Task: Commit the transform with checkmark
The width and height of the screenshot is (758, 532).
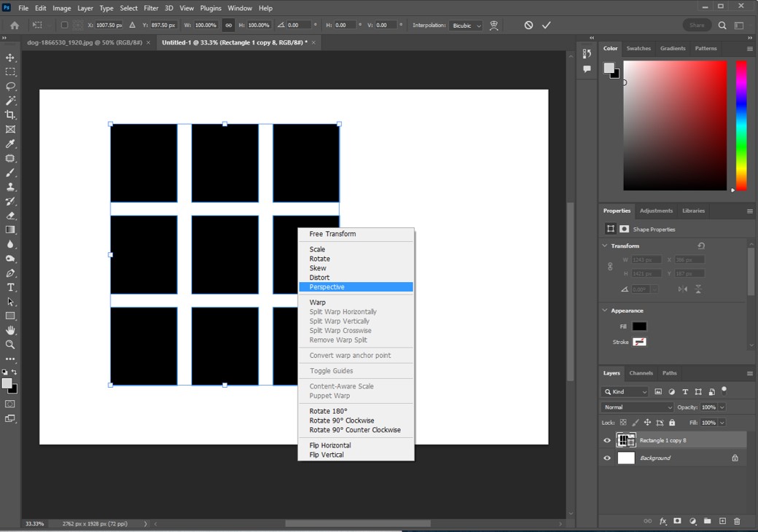Action: 546,25
